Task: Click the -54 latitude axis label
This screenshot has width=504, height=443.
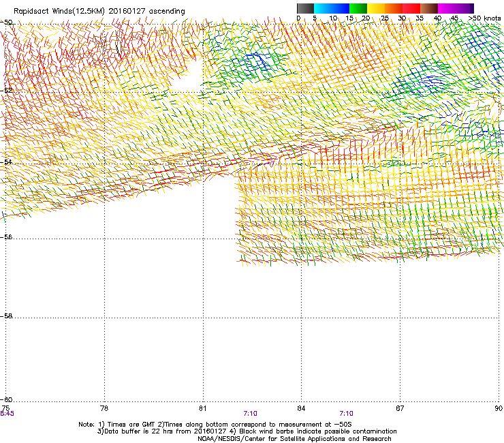Action: point(6,162)
